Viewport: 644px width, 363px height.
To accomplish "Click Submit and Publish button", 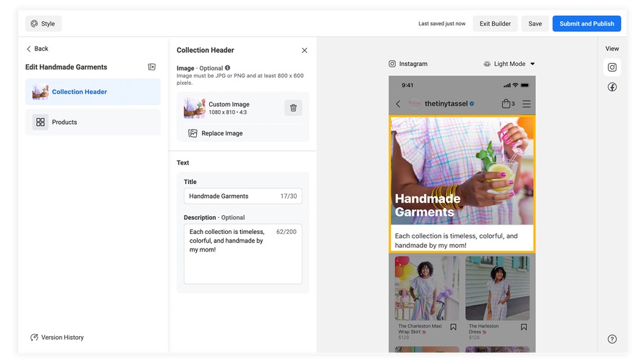I will [x=586, y=24].
